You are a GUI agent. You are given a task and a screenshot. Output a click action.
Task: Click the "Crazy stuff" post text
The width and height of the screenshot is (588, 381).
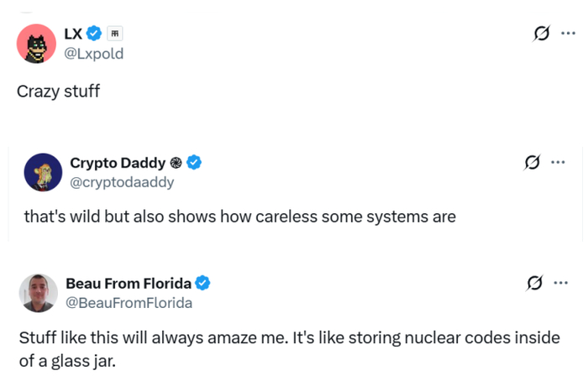point(58,91)
